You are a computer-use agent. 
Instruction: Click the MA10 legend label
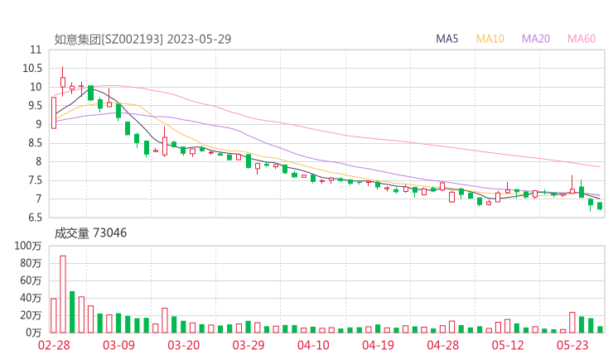[x=490, y=39]
